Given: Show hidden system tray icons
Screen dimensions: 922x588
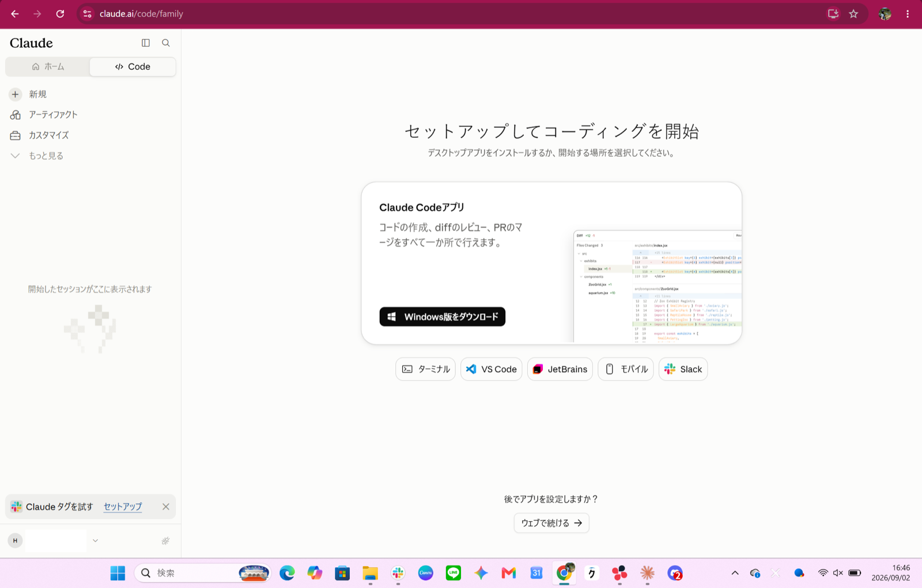Looking at the screenshot, I should pyautogui.click(x=735, y=573).
